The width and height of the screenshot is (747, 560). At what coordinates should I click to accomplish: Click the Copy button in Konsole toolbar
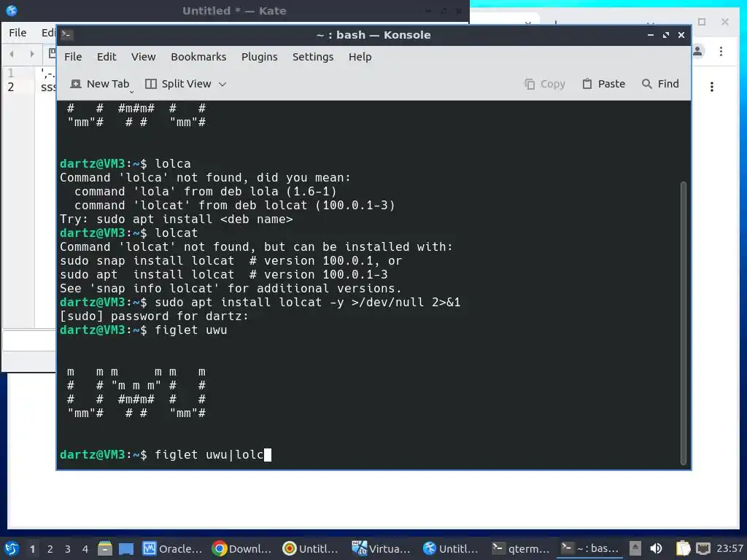coord(545,84)
